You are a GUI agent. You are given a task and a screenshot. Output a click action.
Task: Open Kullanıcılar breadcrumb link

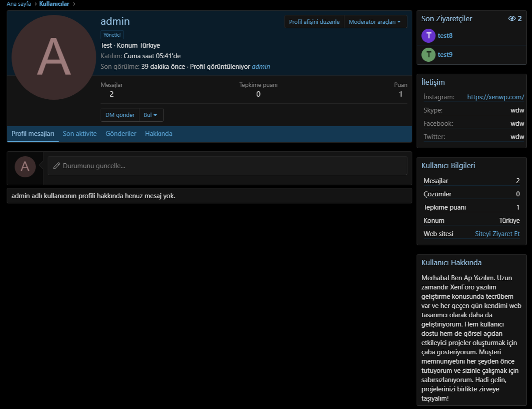[54, 4]
